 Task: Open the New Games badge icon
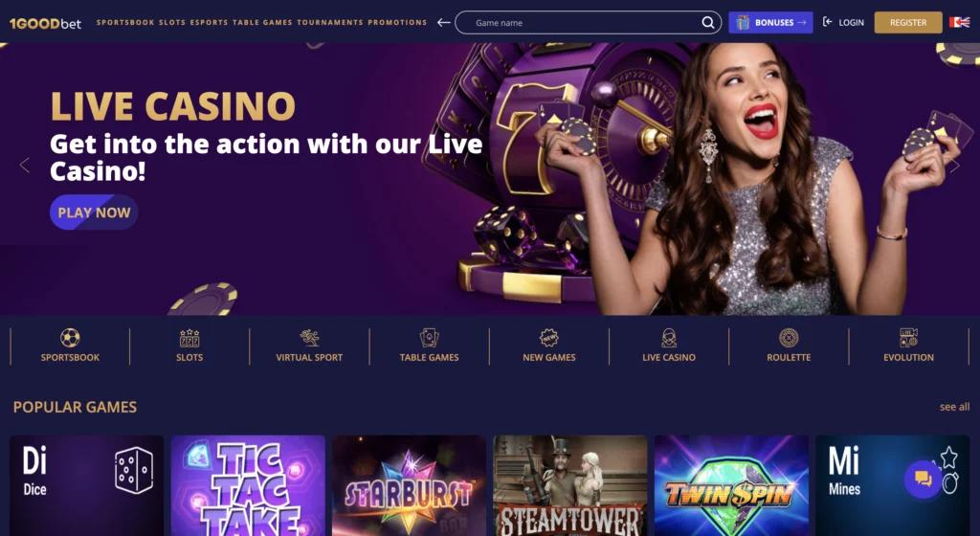(548, 338)
